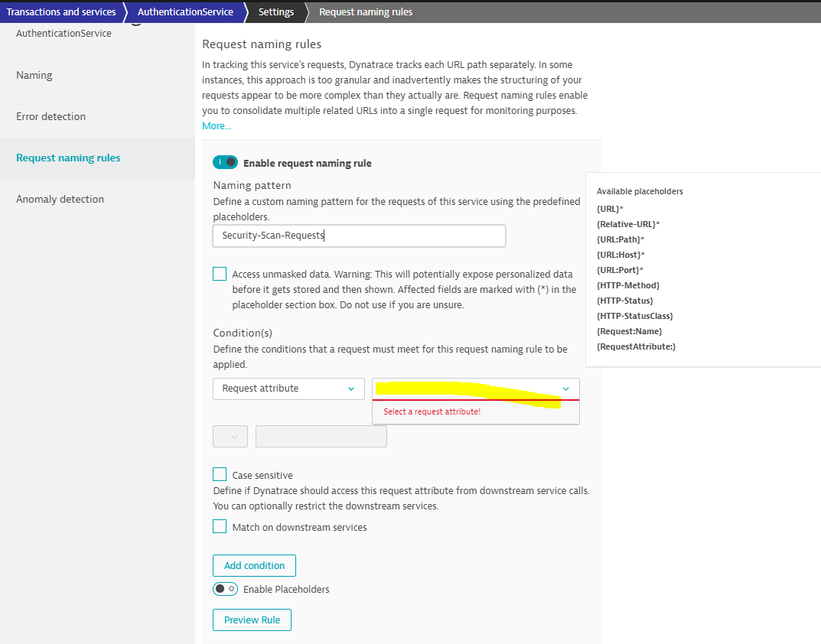The width and height of the screenshot is (821, 644).
Task: Click the Add condition button
Action: point(254,566)
